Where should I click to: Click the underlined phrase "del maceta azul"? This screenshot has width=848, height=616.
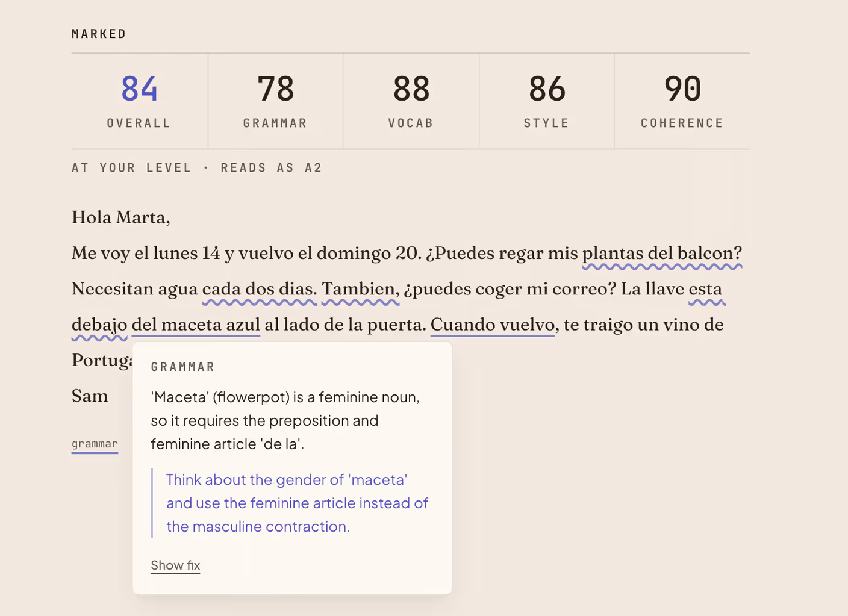click(x=196, y=325)
